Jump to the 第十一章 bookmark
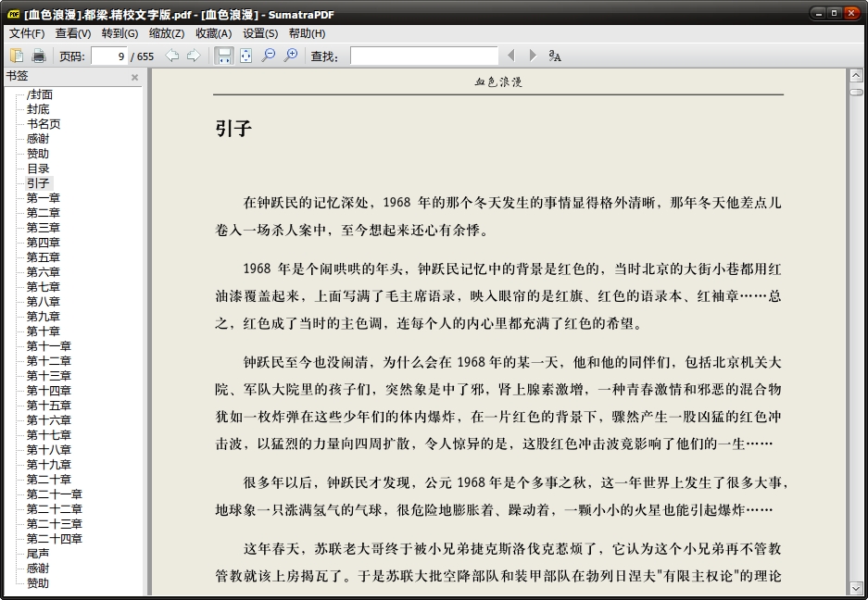Image resolution: width=868 pixels, height=600 pixels. click(x=49, y=346)
